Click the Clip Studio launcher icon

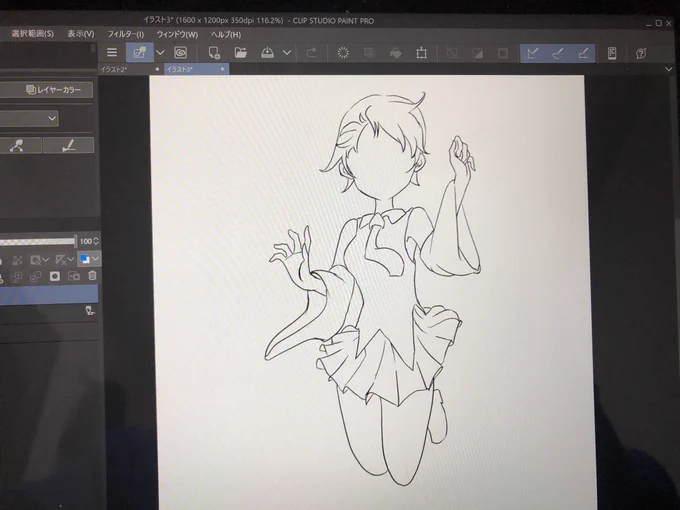139,52
